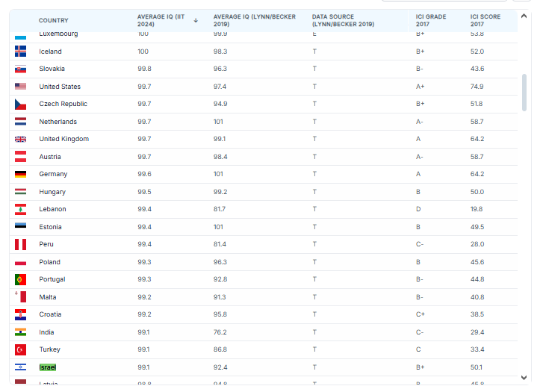543x392 pixels.
Task: Click the Malta flag icon
Action: click(20, 296)
